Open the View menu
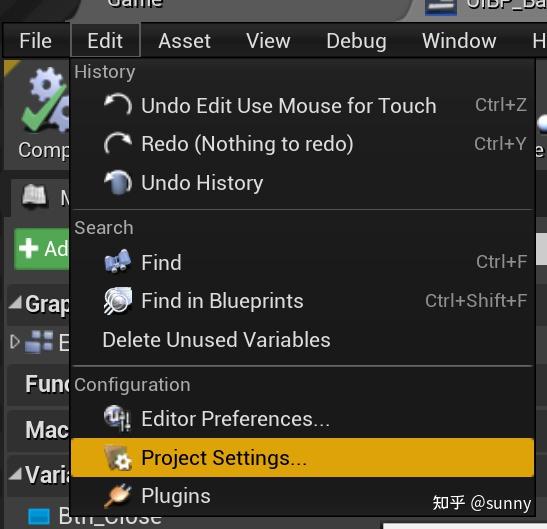 tap(268, 41)
